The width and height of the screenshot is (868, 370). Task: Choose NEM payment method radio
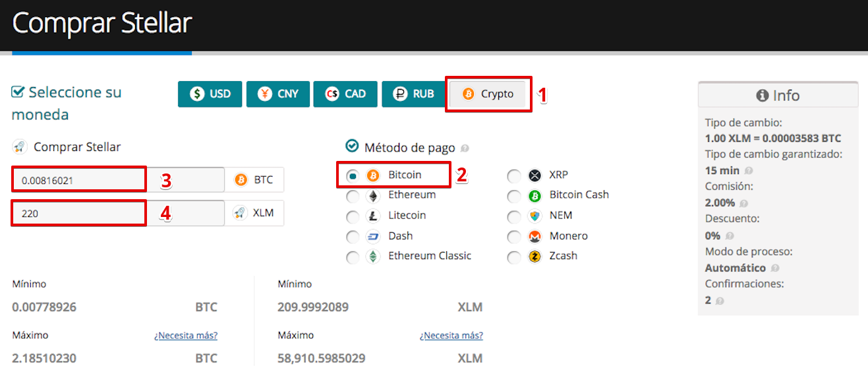pos(514,216)
